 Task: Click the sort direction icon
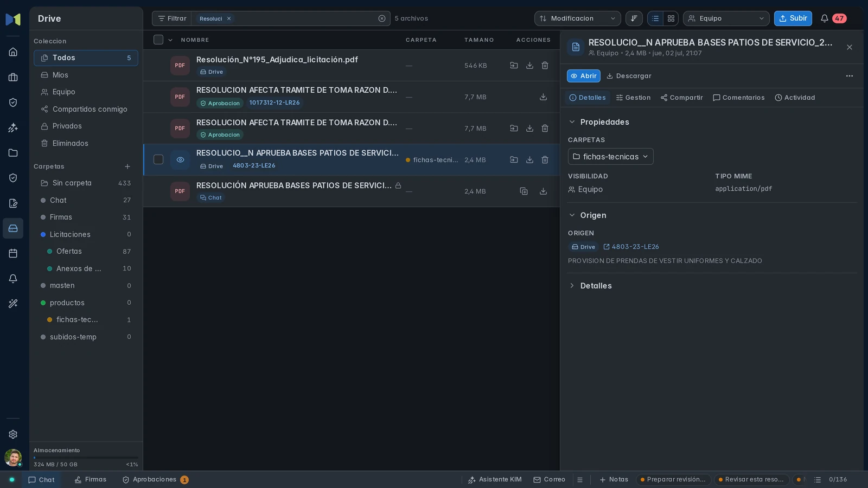pos(634,18)
